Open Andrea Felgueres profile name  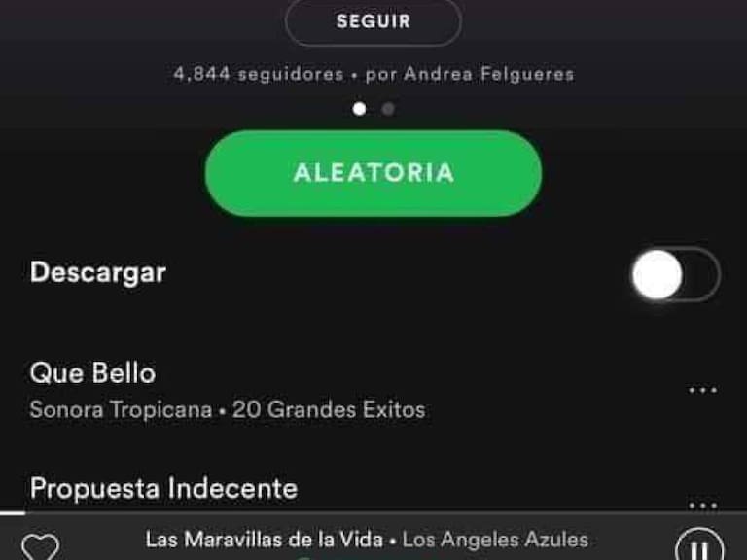(x=489, y=74)
